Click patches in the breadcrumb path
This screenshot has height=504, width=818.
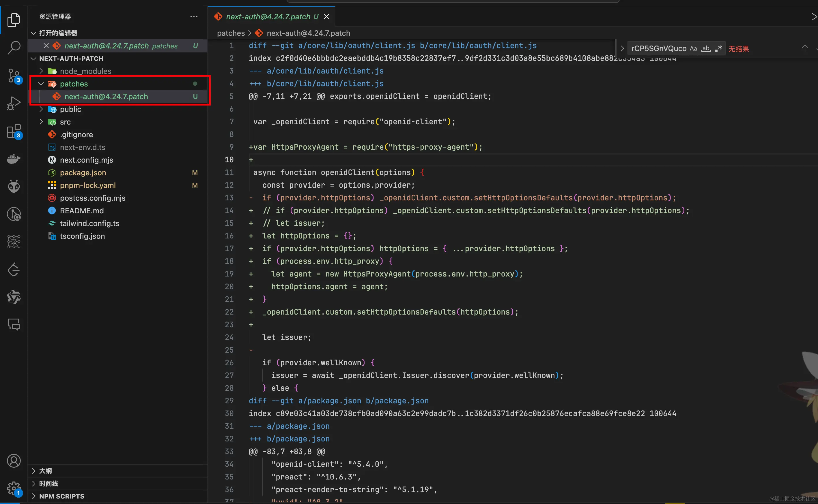(x=231, y=33)
